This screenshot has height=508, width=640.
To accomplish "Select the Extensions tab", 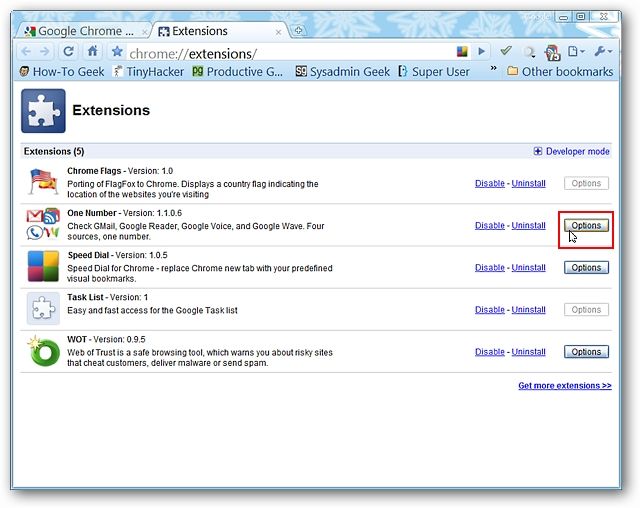I will pos(218,31).
